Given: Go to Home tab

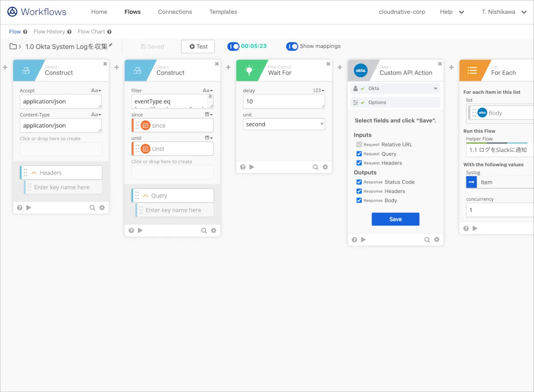Looking at the screenshot, I should (99, 12).
